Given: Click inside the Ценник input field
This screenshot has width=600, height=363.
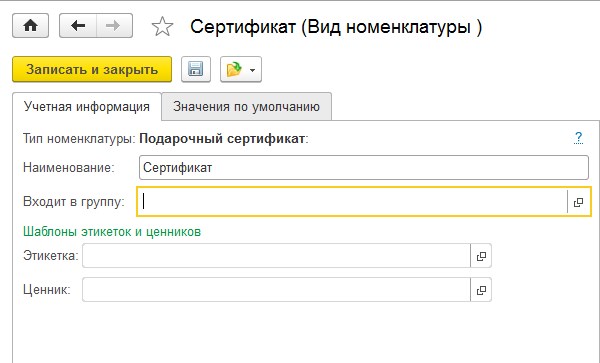Looking at the screenshot, I should [x=276, y=290].
